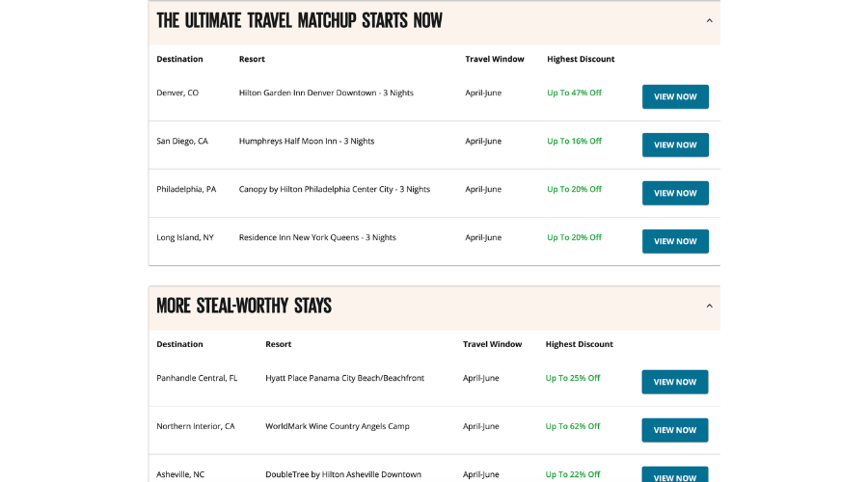The height and width of the screenshot is (482, 868).
Task: Click the Up To 47% Off discount
Action: pos(574,93)
